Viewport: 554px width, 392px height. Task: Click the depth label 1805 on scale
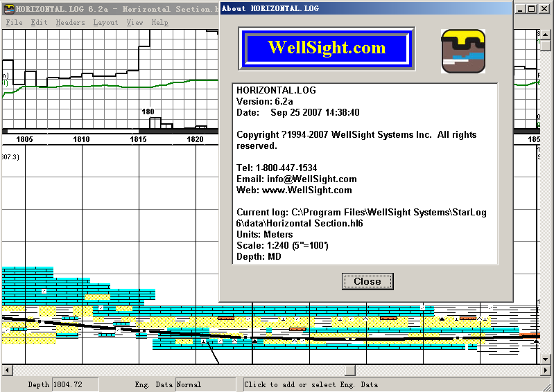(x=24, y=139)
